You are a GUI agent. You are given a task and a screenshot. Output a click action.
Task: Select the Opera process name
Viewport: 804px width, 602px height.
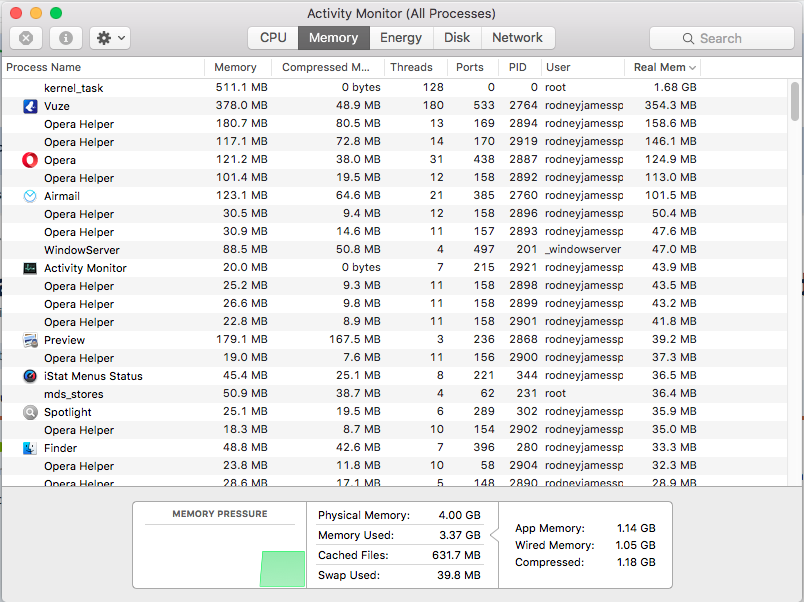tap(60, 160)
